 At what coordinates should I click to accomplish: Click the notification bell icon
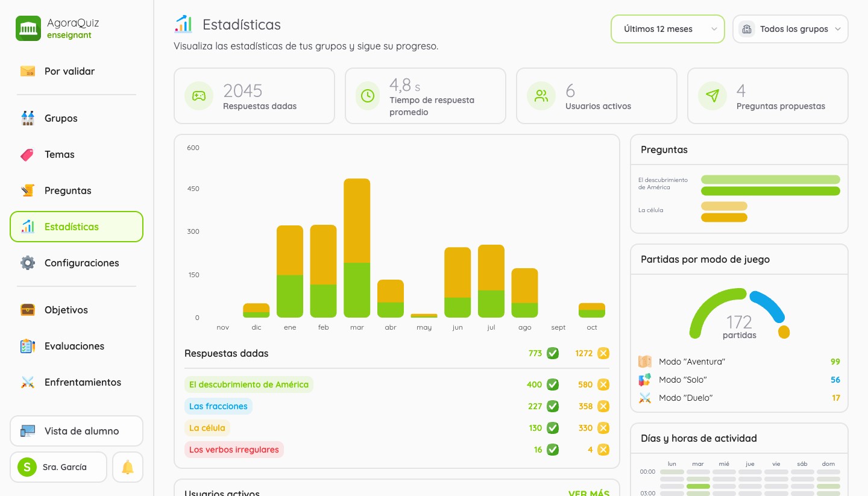128,467
